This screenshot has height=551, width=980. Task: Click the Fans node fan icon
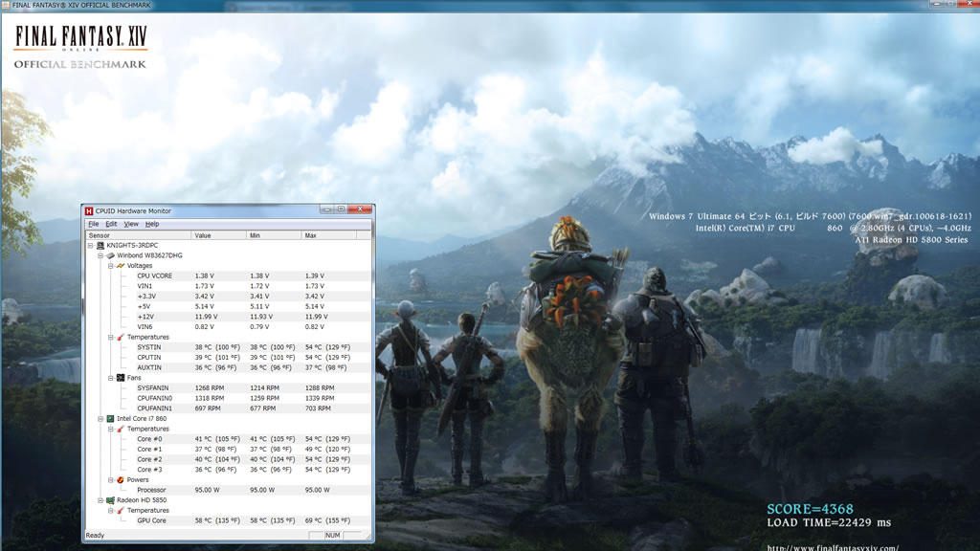[x=121, y=378]
